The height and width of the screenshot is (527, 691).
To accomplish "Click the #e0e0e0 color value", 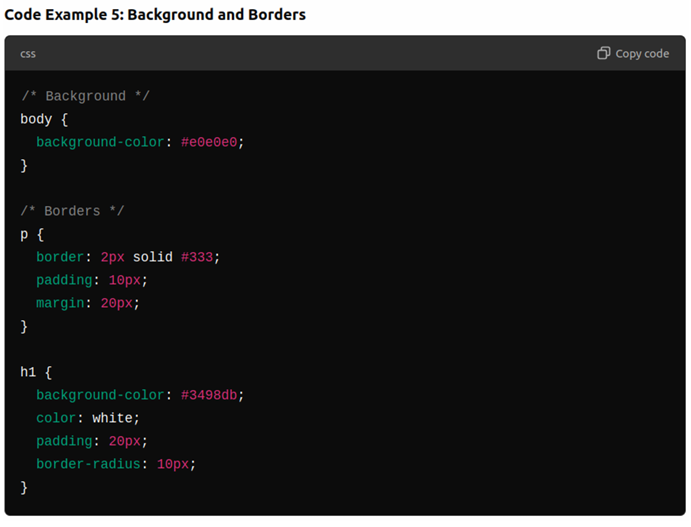I will point(209,142).
